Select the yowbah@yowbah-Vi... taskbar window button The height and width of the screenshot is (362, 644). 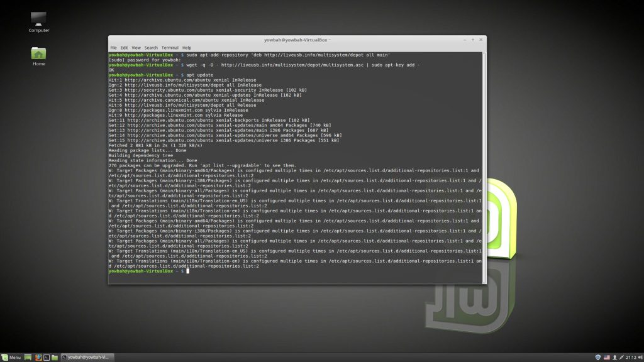point(88,357)
